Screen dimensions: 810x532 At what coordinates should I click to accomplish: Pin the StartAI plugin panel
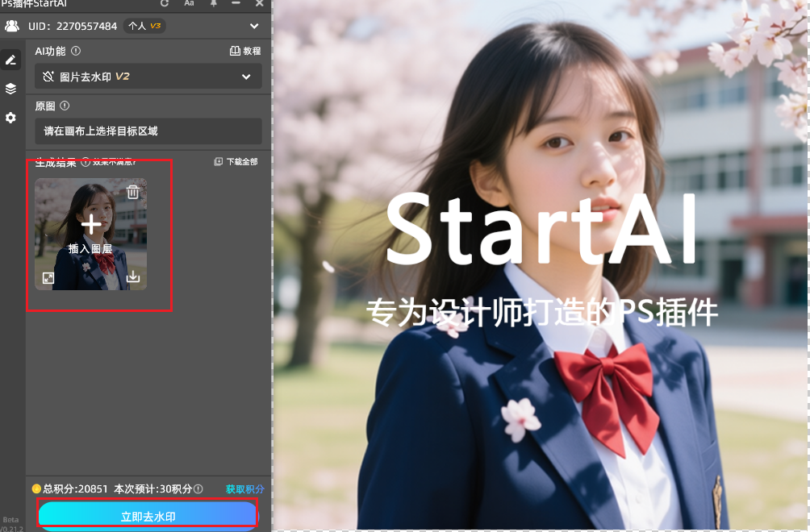214,3
